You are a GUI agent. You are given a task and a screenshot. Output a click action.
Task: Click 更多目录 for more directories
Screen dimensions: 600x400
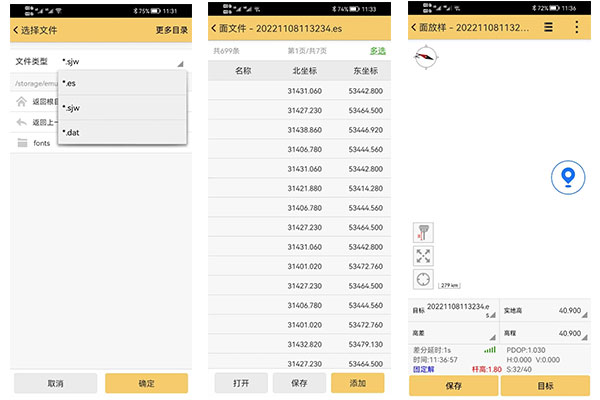click(x=171, y=30)
